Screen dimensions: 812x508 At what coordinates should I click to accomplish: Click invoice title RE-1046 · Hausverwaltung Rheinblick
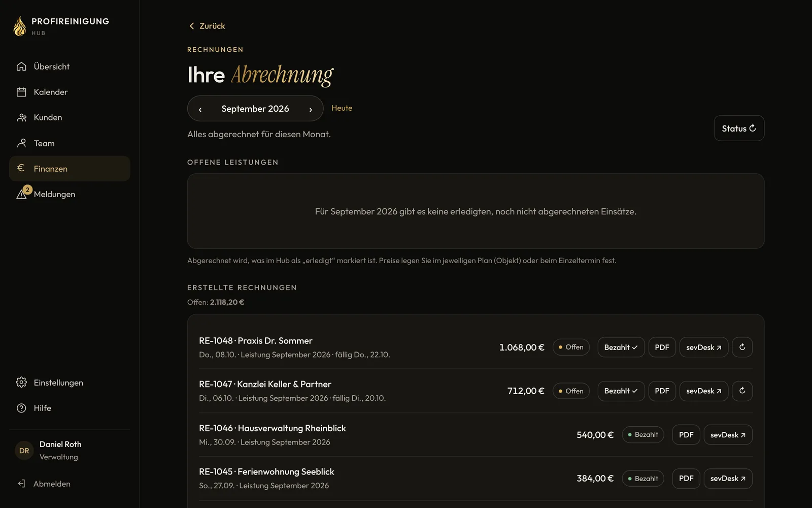[x=273, y=428]
